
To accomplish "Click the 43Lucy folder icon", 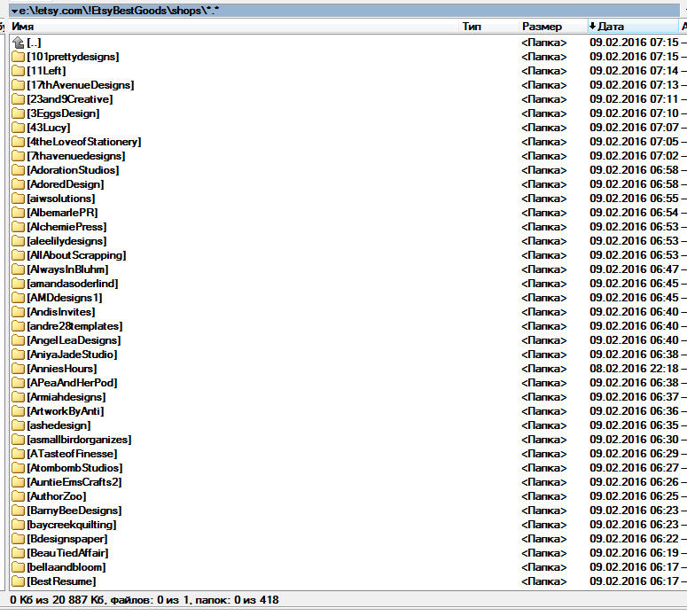I will (18, 128).
